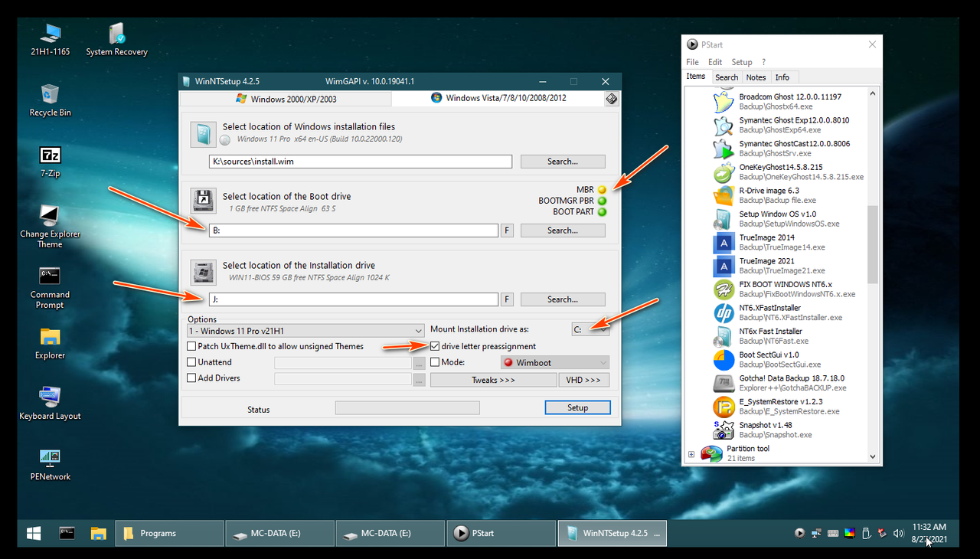980x559 pixels.
Task: Switch to the Search tab in PStart
Action: 727,77
